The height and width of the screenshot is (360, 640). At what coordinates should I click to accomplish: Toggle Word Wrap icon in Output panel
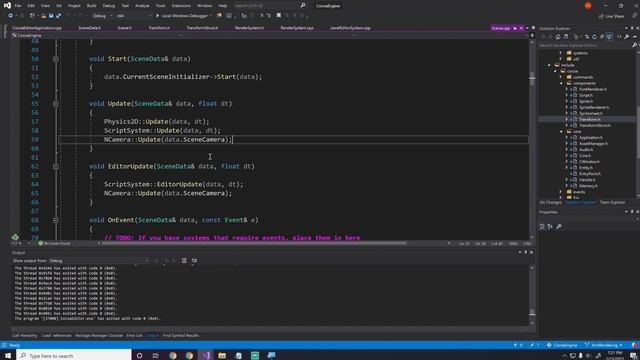(x=194, y=260)
